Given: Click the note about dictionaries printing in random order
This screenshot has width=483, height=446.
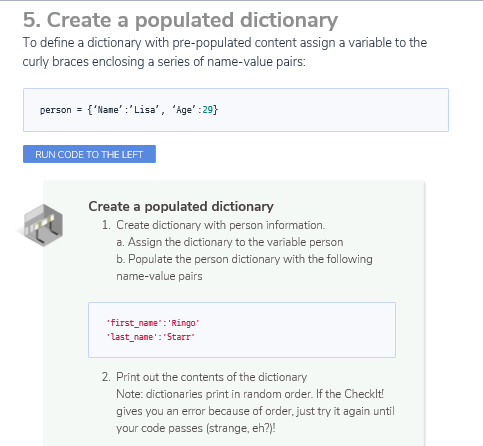Looking at the screenshot, I should point(255,411).
